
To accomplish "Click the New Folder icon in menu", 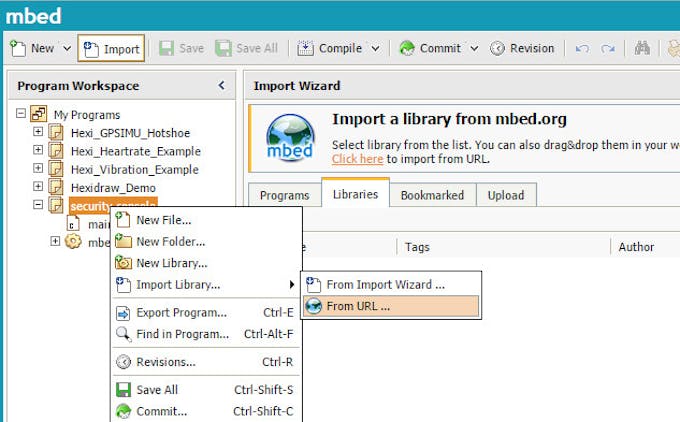I will tap(124, 241).
